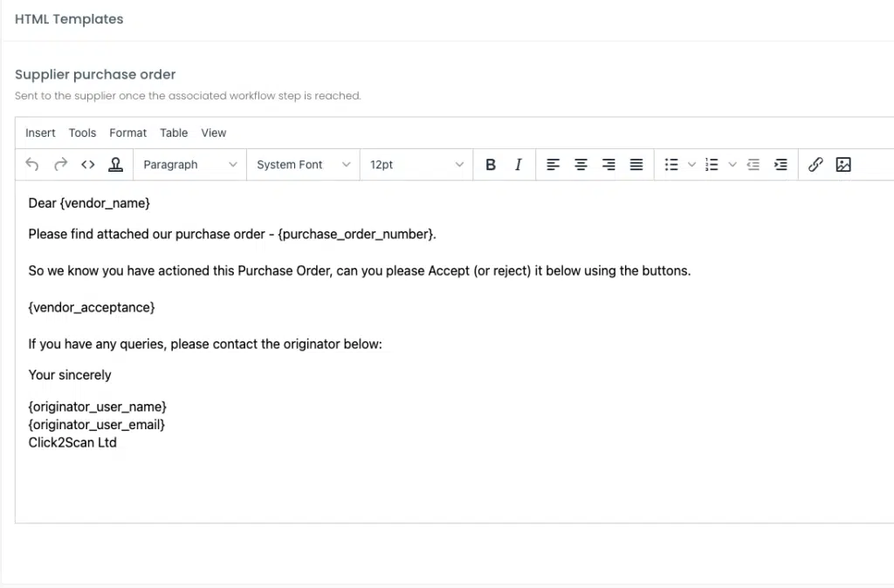
Task: Expand numbered list style options
Action: (x=732, y=165)
